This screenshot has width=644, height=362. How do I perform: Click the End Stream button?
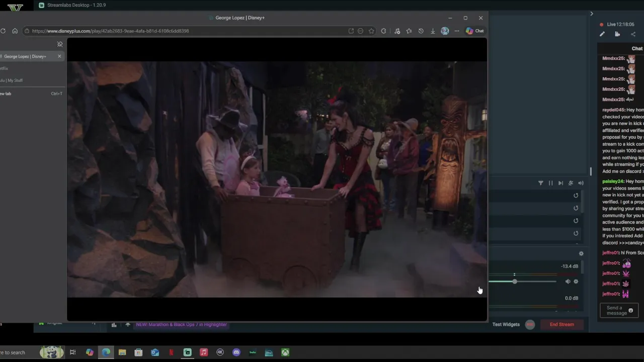[x=562, y=325]
